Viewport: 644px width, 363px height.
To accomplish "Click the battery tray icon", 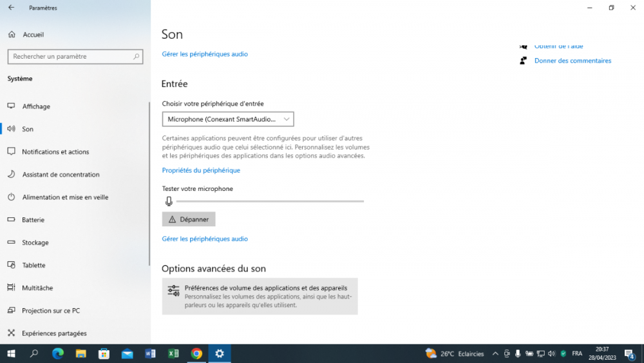I will tap(529, 353).
